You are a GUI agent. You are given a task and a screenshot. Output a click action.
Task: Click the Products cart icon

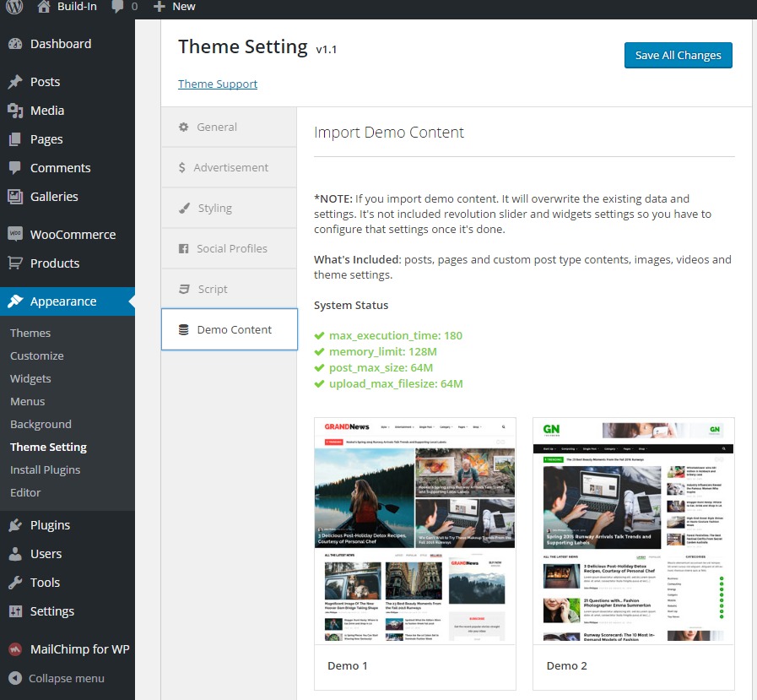tap(15, 263)
